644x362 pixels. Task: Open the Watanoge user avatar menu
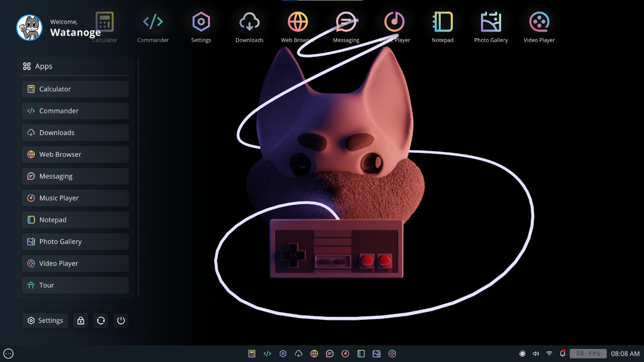tap(29, 28)
